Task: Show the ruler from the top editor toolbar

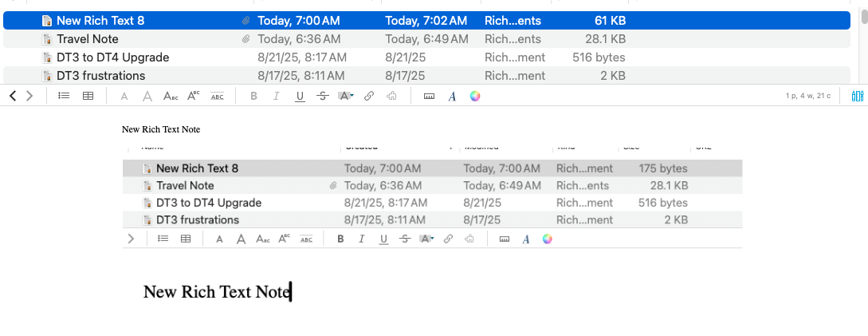Action: [x=429, y=96]
